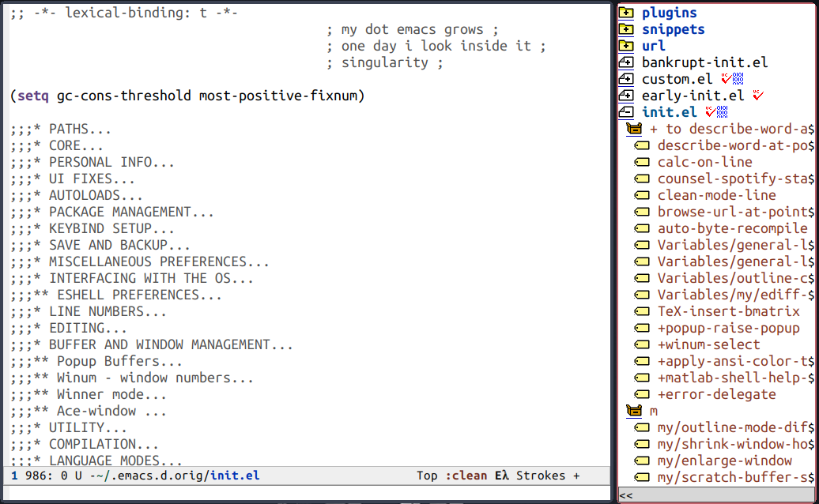The width and height of the screenshot is (819, 504).
Task: Collapse the init.el file minus icon
Action: coord(626,111)
